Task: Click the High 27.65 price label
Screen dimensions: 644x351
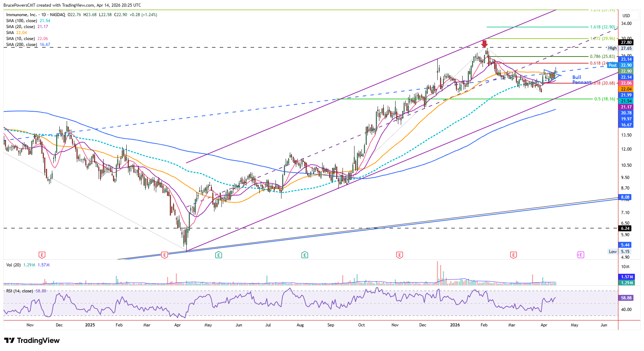Action: [x=620, y=48]
